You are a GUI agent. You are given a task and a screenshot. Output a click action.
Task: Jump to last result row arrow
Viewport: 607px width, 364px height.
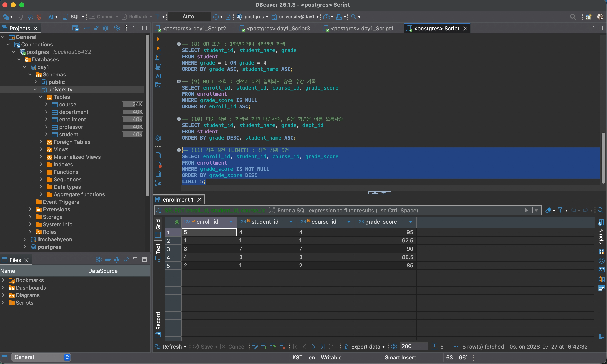323,347
